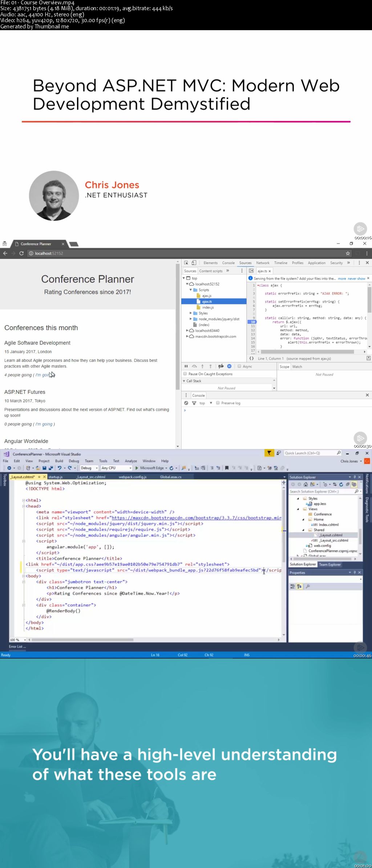Collapse the localhost:52152 tree node

[x=187, y=284]
